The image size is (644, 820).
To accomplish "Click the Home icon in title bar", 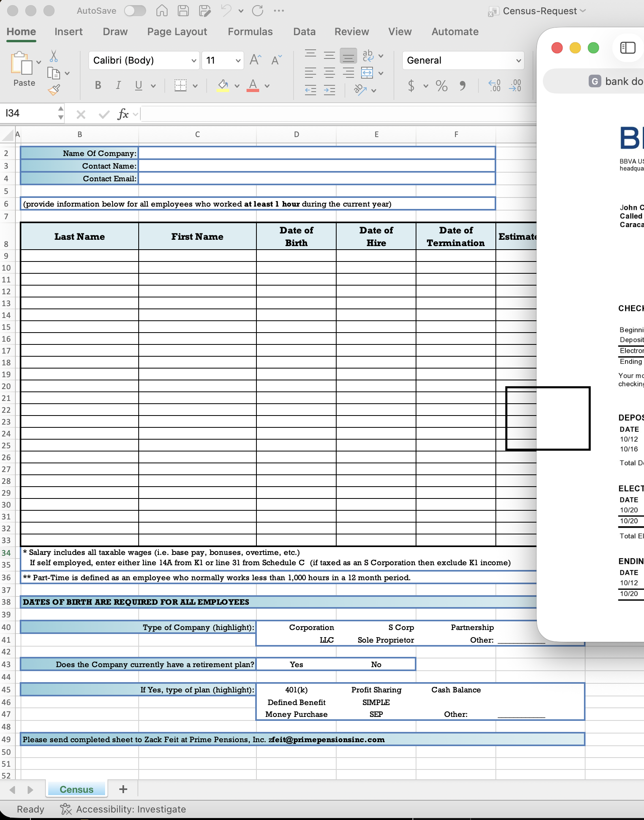I will [162, 11].
